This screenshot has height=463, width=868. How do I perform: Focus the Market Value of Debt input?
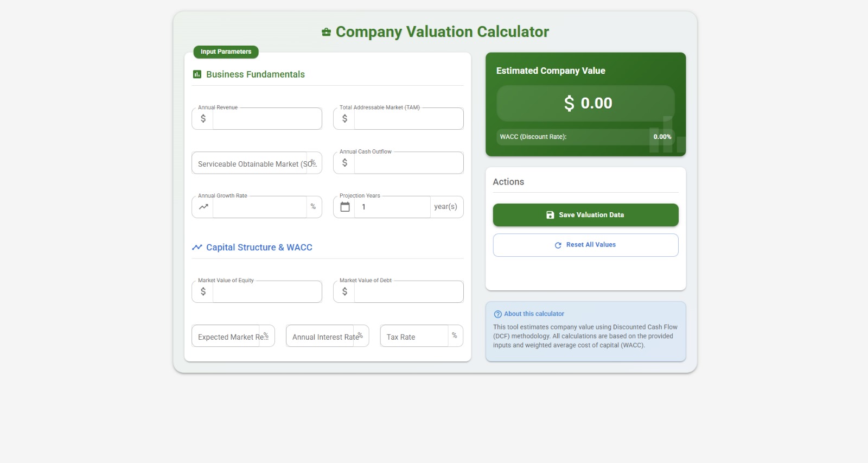[409, 291]
